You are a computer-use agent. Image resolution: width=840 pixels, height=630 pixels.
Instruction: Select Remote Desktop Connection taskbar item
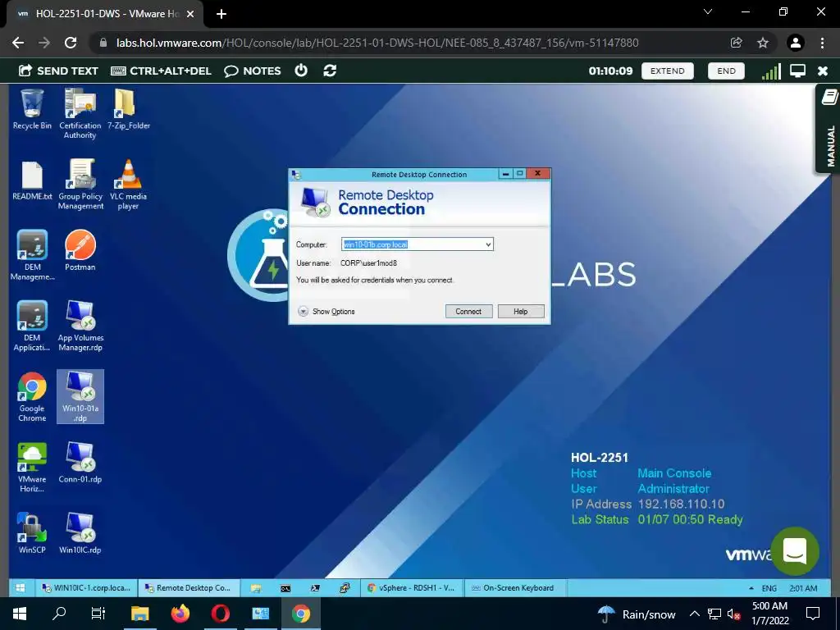[x=189, y=587]
